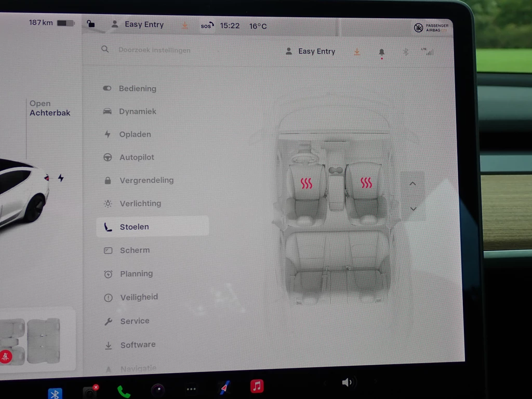The image size is (532, 399).
Task: Tap the volume speaker control
Action: pyautogui.click(x=347, y=383)
